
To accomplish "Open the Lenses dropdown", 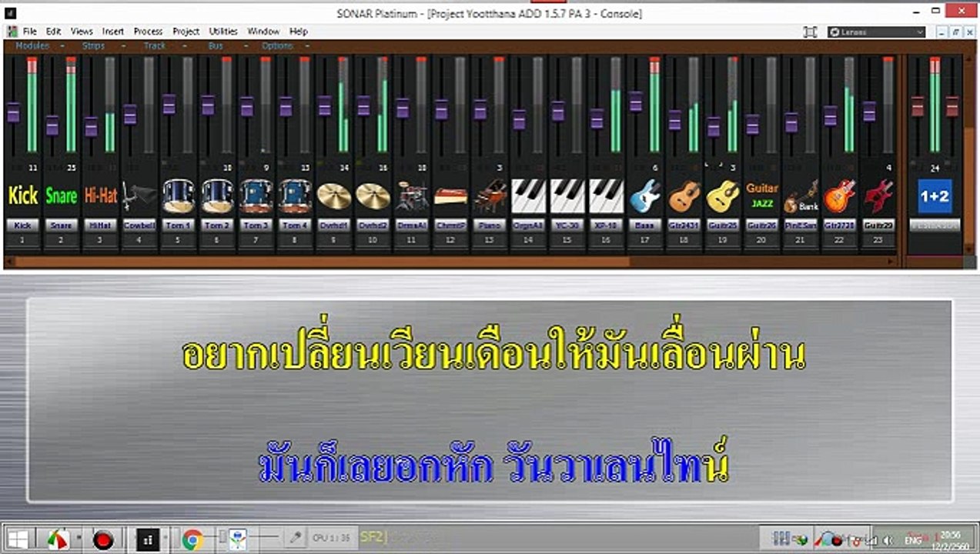I will pyautogui.click(x=876, y=32).
